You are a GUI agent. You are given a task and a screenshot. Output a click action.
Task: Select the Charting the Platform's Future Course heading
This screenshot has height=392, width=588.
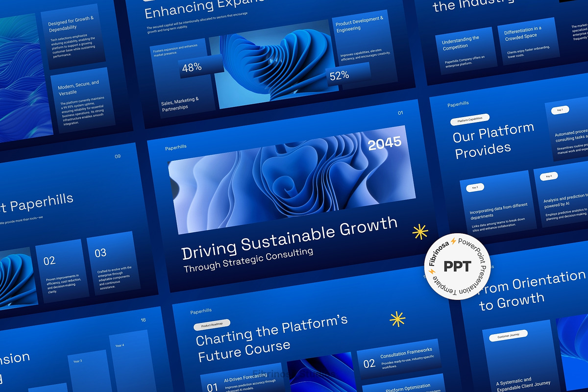click(x=272, y=339)
